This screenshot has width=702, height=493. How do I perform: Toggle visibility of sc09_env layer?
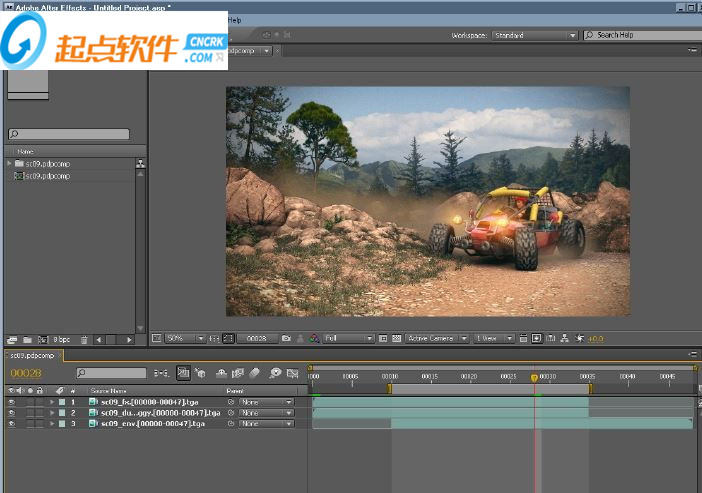(x=12, y=424)
